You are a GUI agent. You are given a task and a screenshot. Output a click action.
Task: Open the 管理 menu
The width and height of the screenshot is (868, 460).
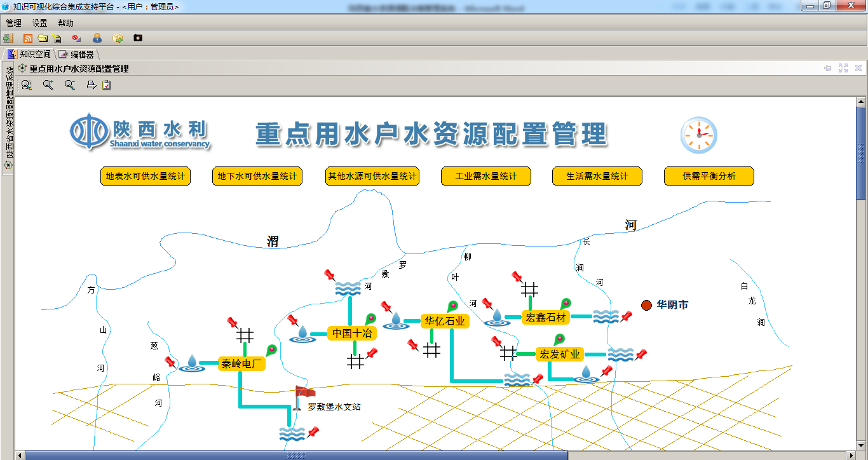[13, 23]
